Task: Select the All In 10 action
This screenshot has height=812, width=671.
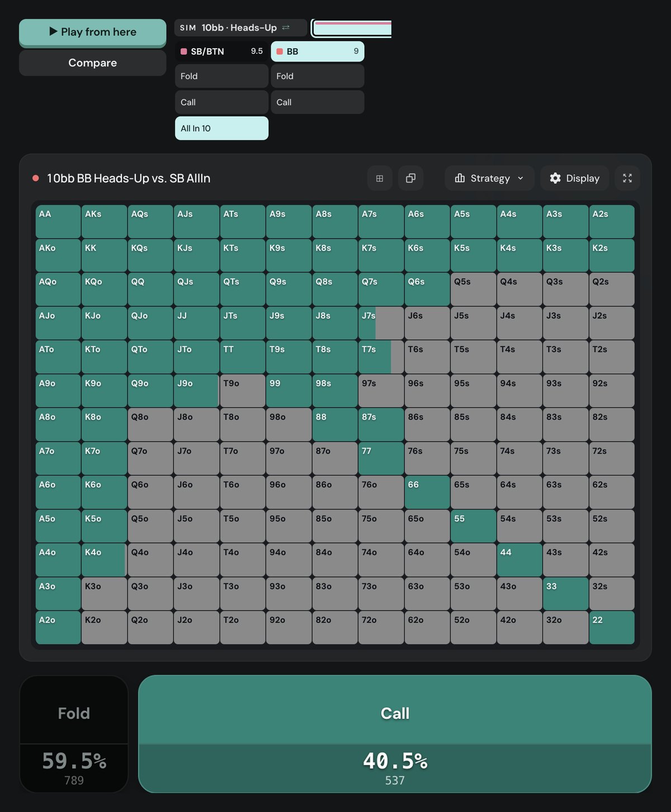Action: pos(221,128)
